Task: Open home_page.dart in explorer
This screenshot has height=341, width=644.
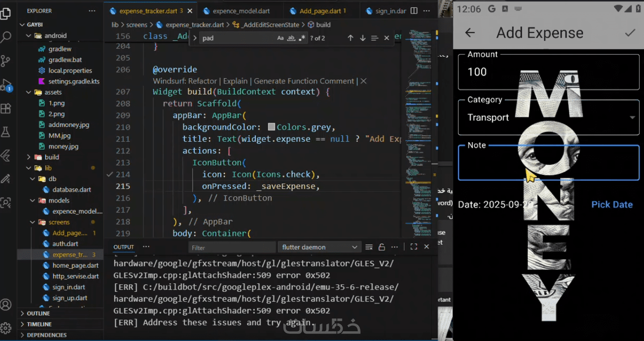Action: pyautogui.click(x=75, y=265)
